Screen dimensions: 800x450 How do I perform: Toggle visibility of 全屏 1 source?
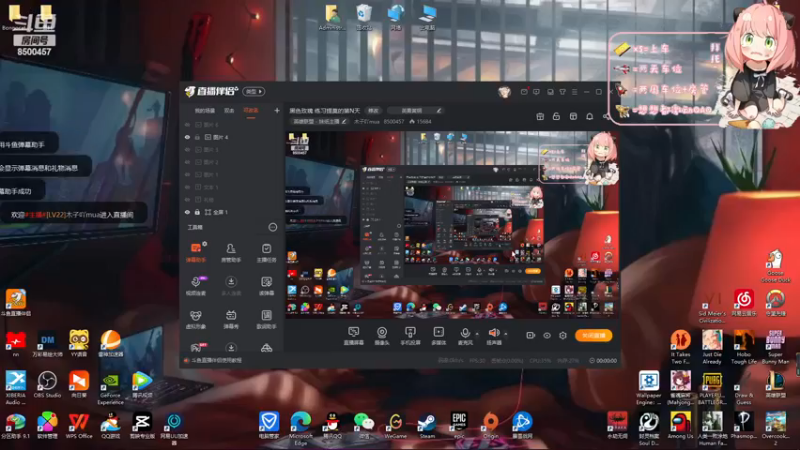187,212
